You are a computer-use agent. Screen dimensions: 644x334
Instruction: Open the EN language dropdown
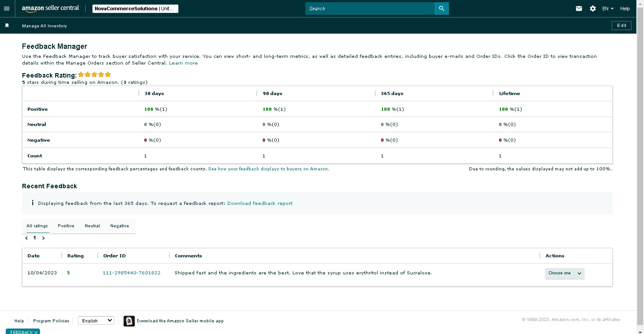click(608, 9)
